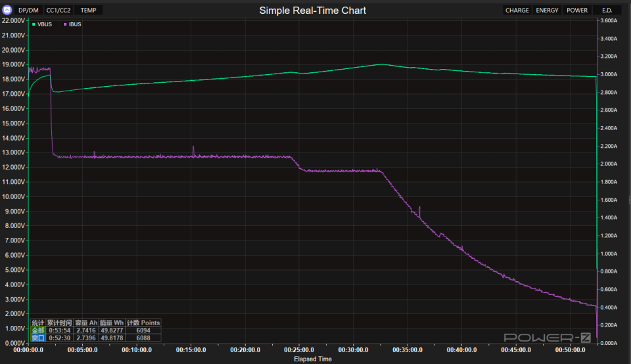Click the 1.000A current axis label

click(609, 254)
